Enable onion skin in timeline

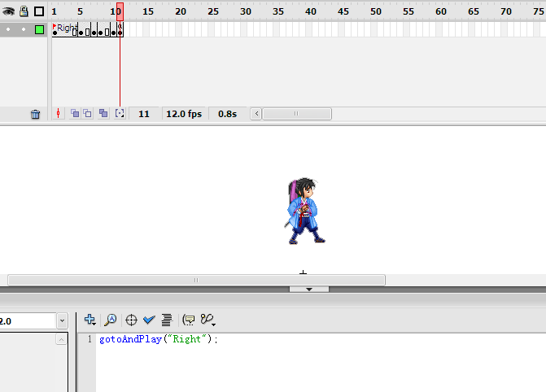[x=75, y=114]
